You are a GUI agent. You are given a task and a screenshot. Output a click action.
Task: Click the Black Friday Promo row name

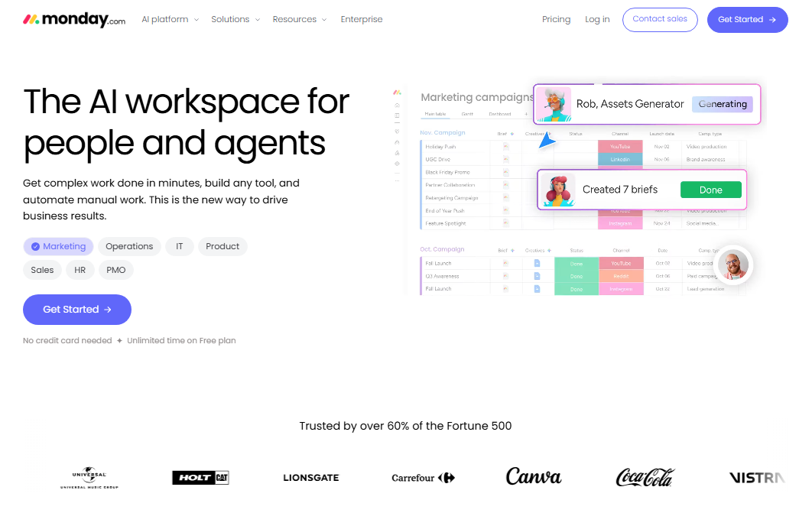point(447,172)
